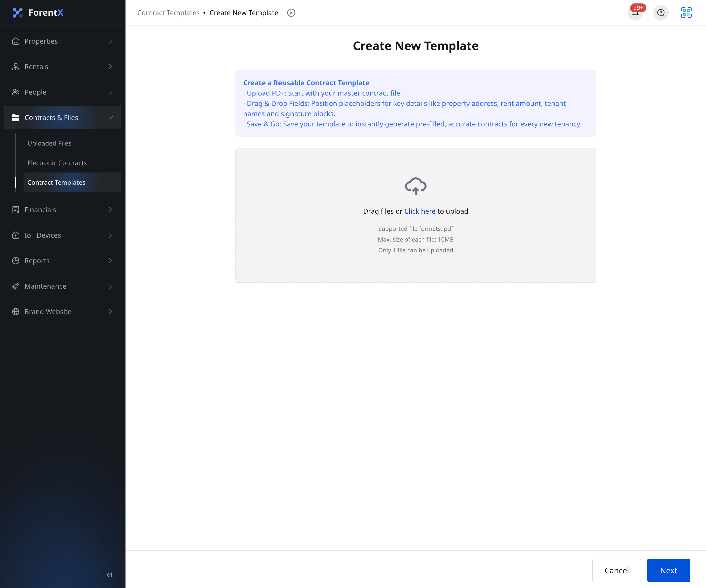Expand the People menu chevron

[x=110, y=92]
